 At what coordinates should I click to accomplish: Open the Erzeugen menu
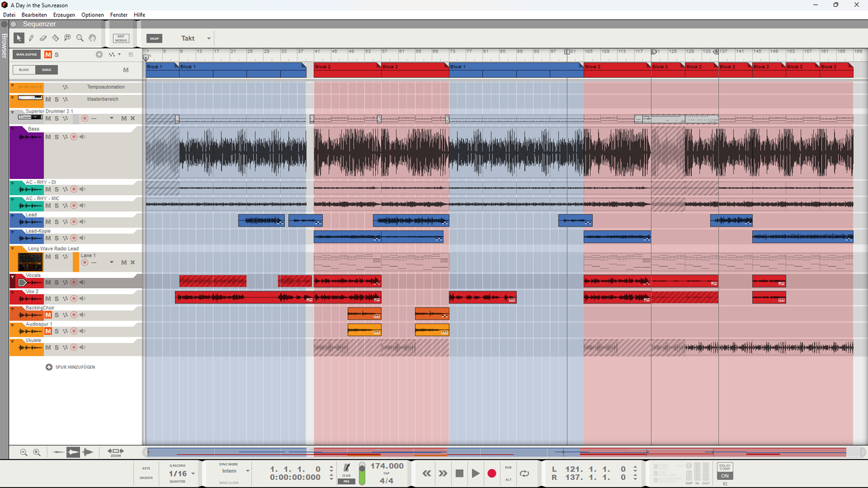(64, 15)
